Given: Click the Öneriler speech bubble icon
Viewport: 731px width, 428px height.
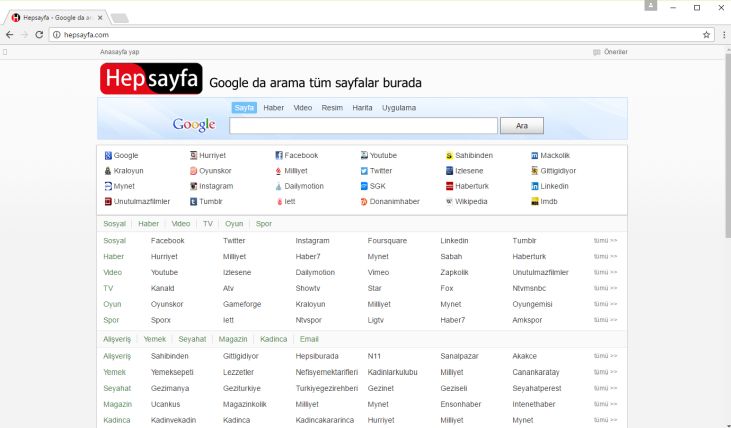Looking at the screenshot, I should click(x=596, y=52).
